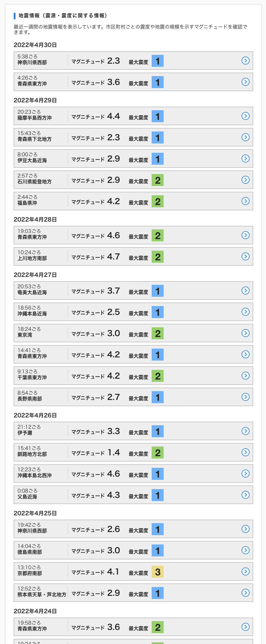The height and width of the screenshot is (644, 266).
Task: Select yellow intensity 3 badge for 京都府南部
Action: pyautogui.click(x=158, y=572)
